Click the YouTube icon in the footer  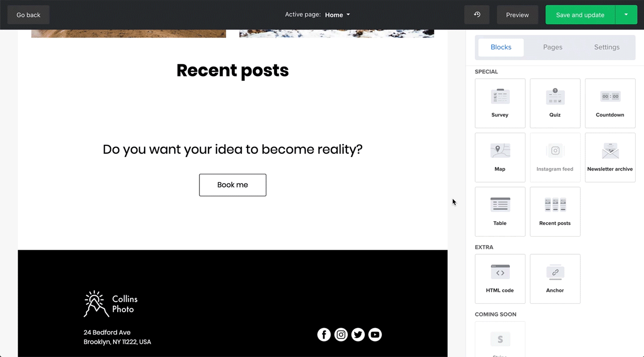click(x=375, y=334)
